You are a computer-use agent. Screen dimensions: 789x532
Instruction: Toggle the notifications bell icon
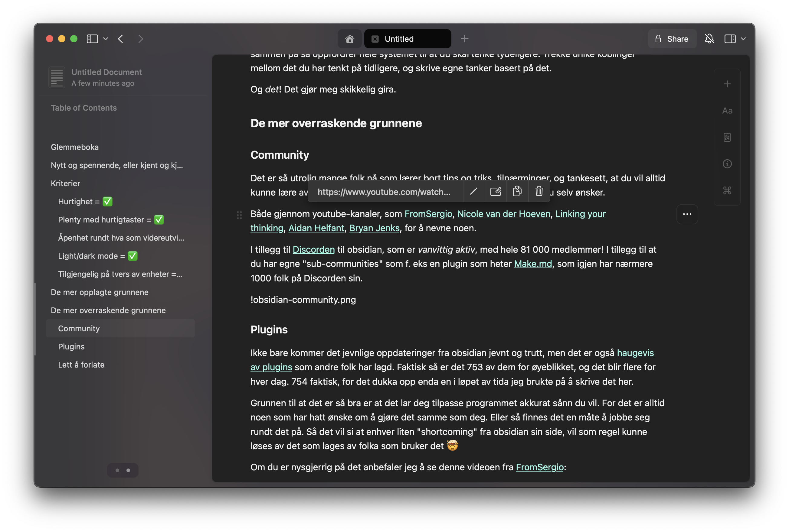click(709, 39)
